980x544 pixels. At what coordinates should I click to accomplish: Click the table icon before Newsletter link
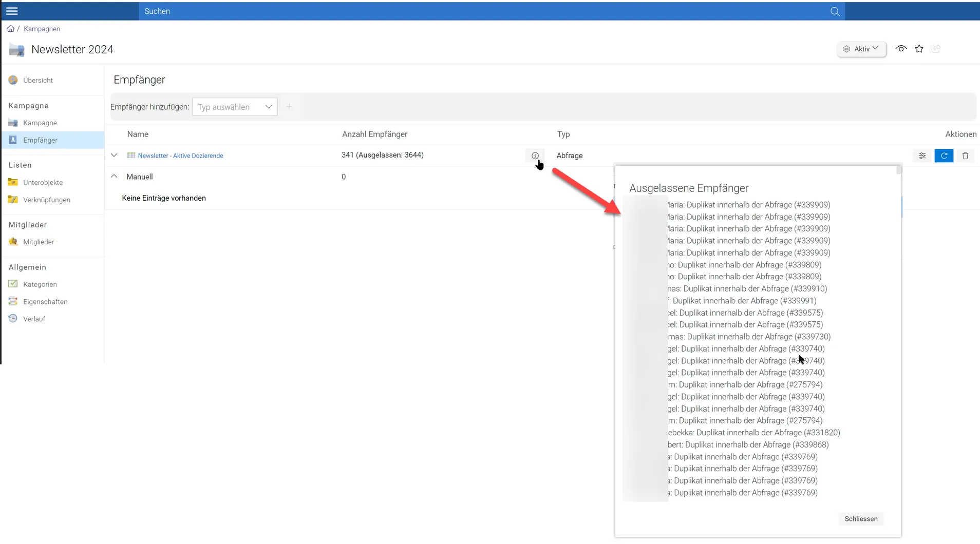[x=131, y=156]
